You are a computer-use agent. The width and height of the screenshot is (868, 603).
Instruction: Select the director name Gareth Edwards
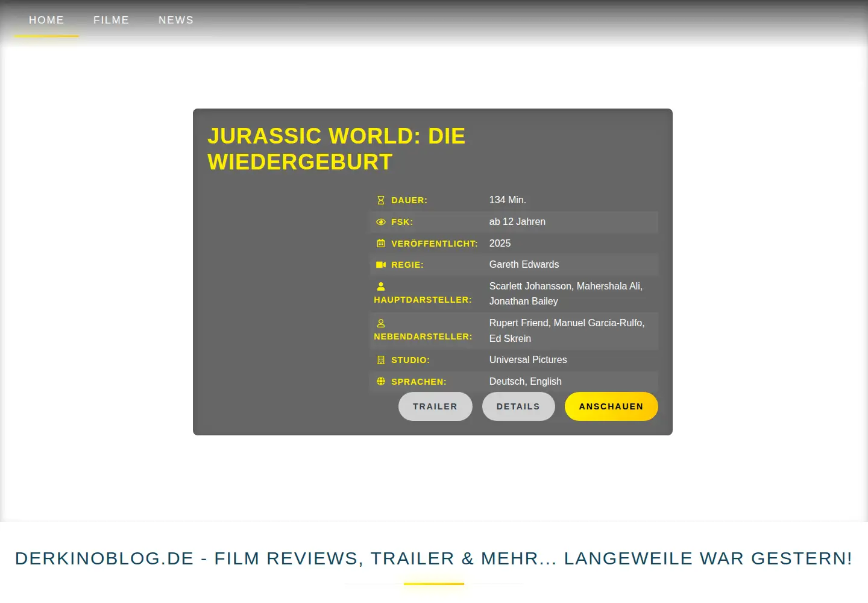click(524, 265)
